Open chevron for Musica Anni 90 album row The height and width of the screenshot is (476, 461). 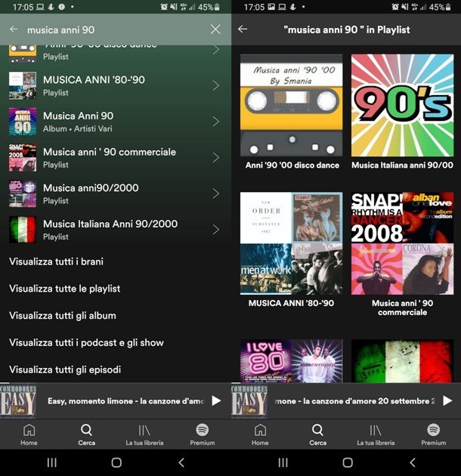click(215, 122)
